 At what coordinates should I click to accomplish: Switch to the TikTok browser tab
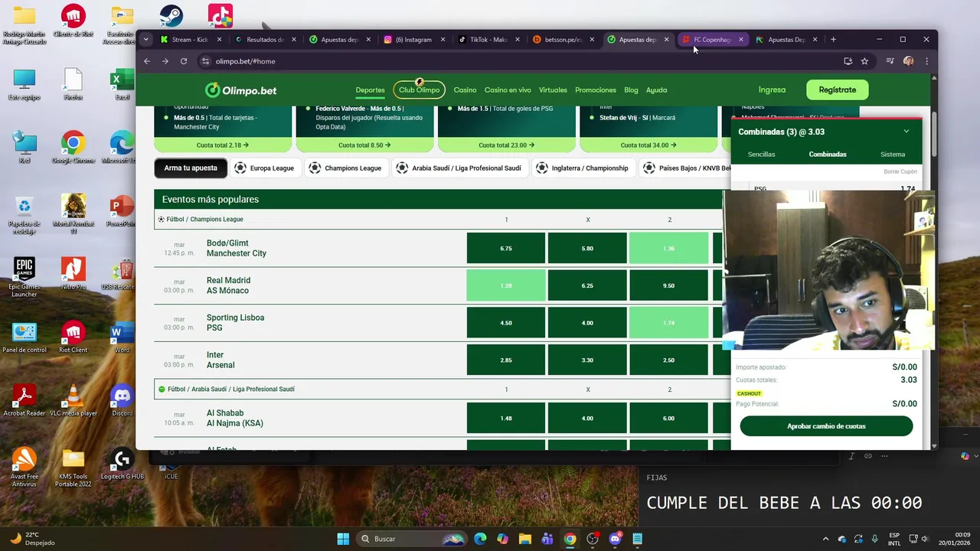pyautogui.click(x=488, y=39)
